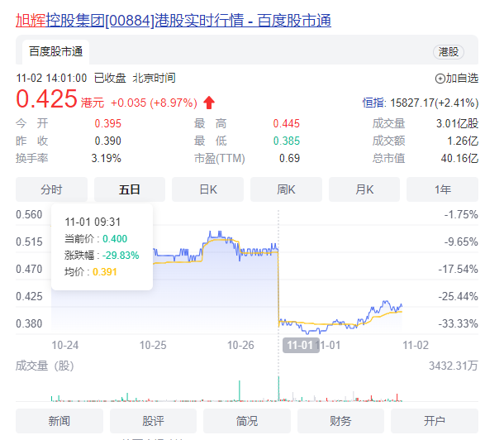Click the -33.33% percent axis label
The image size is (504, 440).
pyautogui.click(x=458, y=323)
